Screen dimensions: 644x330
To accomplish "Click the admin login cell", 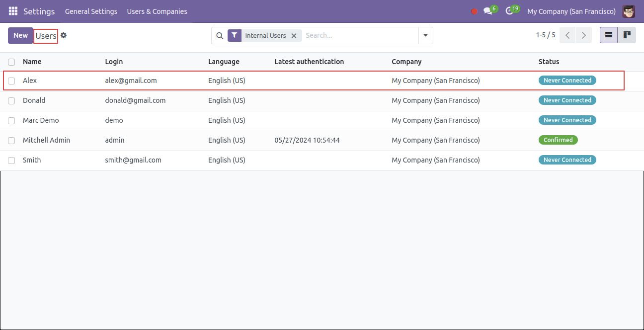I will coord(115,140).
